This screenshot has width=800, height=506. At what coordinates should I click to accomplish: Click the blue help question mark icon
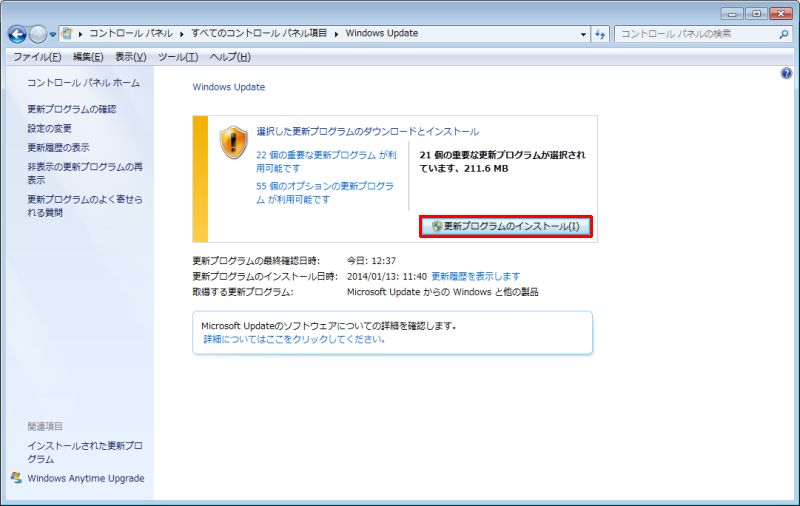786,73
